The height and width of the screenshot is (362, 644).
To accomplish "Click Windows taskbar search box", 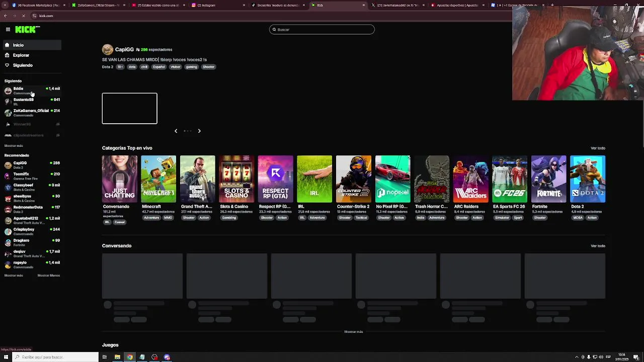I will point(55,357).
